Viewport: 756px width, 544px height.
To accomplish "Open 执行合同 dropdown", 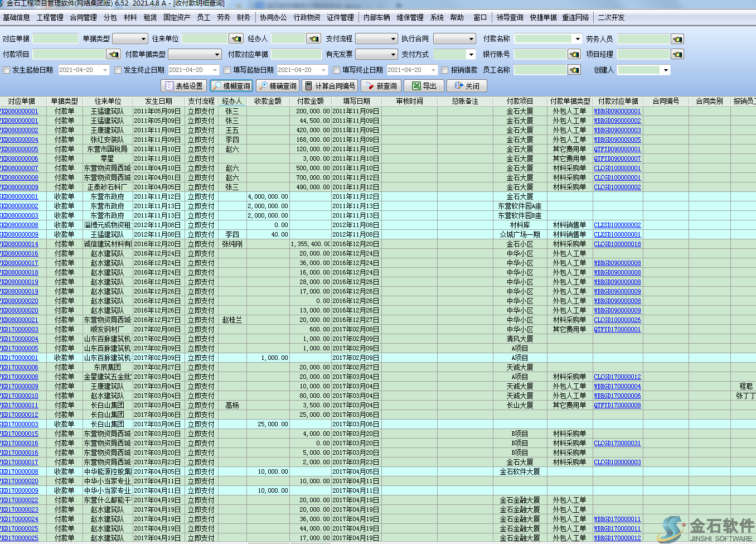I will click(471, 38).
